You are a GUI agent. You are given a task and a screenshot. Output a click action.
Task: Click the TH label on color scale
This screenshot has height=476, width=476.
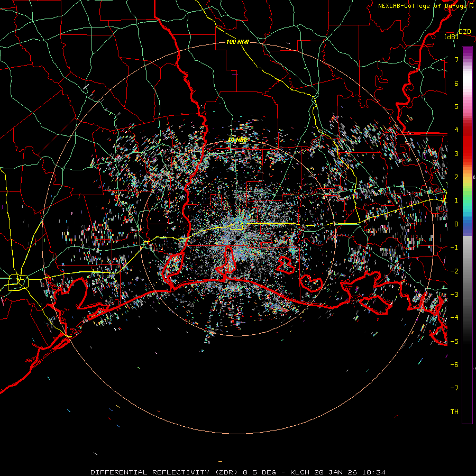click(x=454, y=412)
